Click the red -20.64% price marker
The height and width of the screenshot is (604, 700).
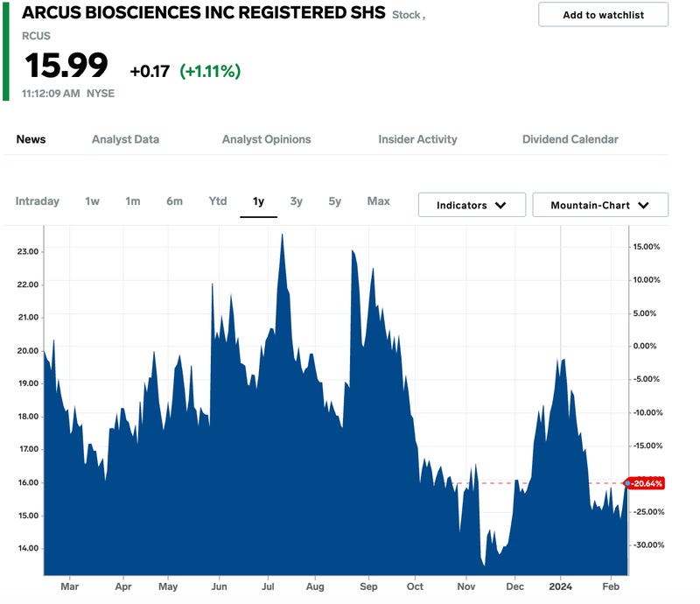click(x=646, y=483)
